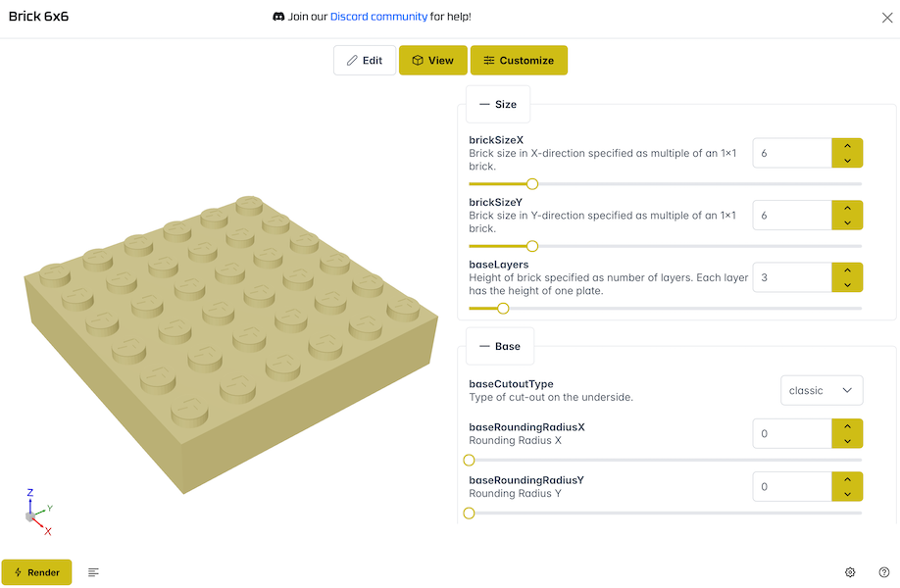Open the render log list icon
This screenshot has width=900, height=588.
click(93, 571)
